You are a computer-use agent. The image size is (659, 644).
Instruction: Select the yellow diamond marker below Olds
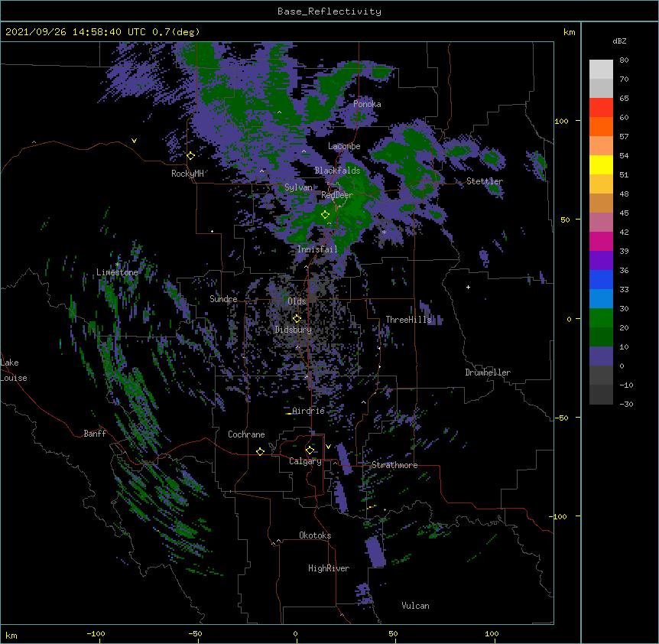297,318
